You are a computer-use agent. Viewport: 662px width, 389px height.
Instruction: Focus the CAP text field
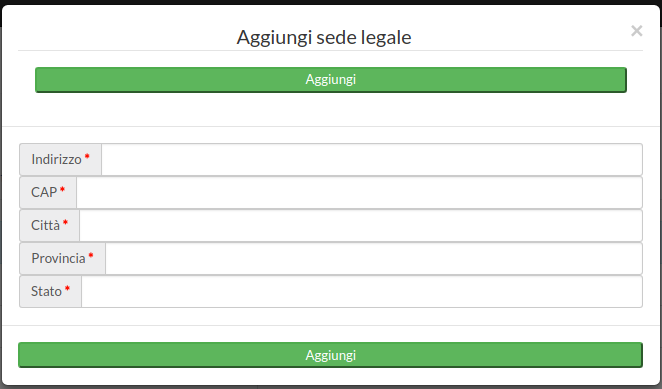359,192
